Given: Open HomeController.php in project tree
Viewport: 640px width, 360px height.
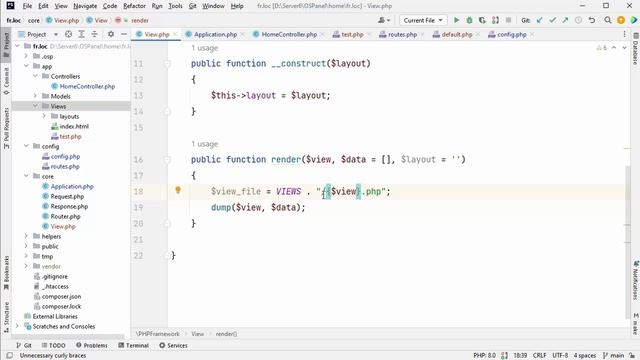Looking at the screenshot, I should pos(87,86).
